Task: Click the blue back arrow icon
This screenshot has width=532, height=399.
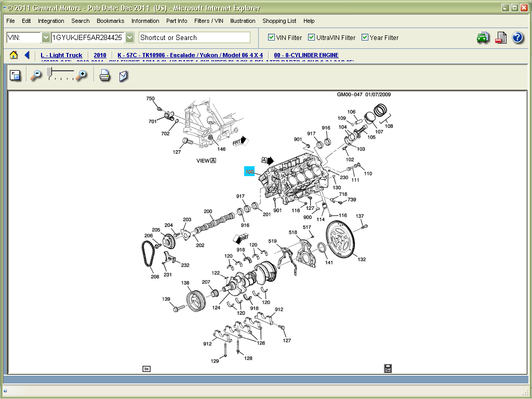Action: [27, 55]
